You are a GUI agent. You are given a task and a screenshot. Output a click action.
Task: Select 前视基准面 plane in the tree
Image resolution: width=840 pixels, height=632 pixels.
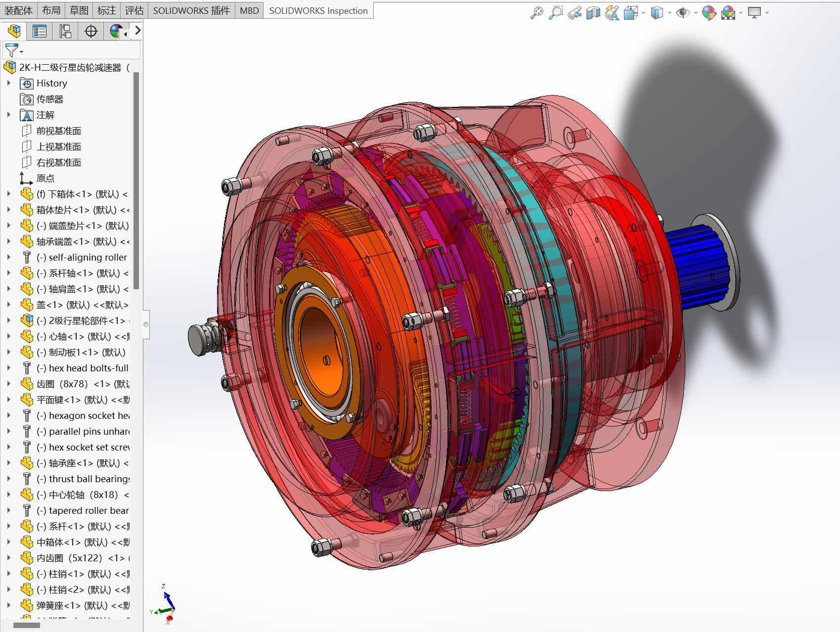pyautogui.click(x=58, y=131)
